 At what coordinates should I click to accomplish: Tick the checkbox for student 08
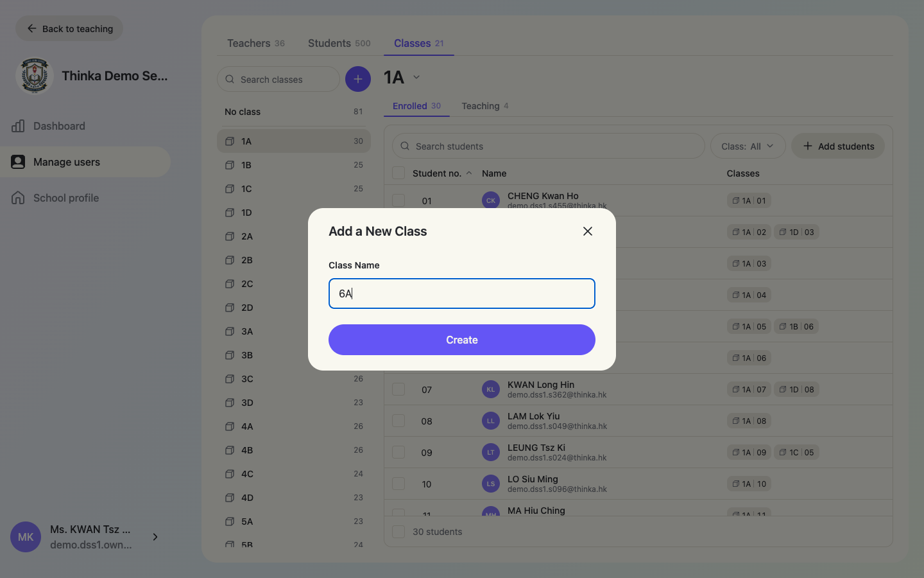(x=398, y=421)
